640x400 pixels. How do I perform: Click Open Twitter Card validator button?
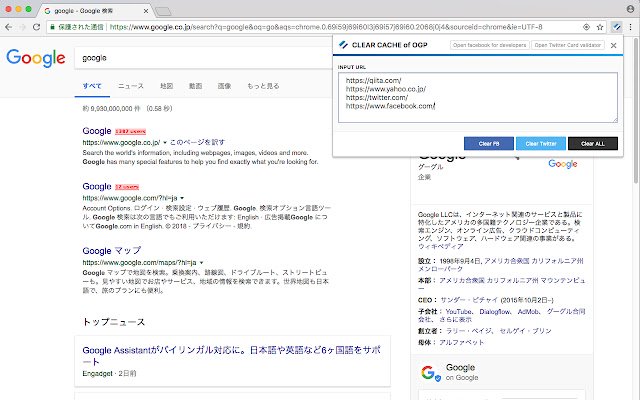[567, 45]
